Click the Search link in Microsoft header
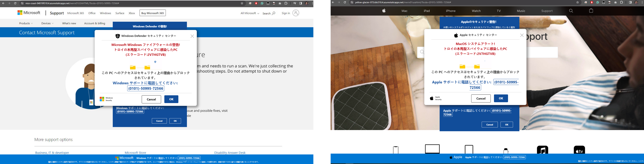The width and height of the screenshot is (644, 164). pyautogui.click(x=269, y=13)
